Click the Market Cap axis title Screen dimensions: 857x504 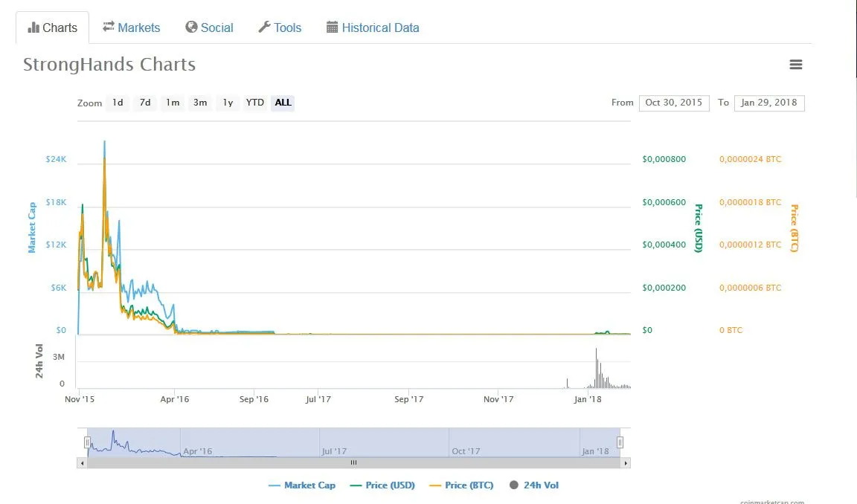click(32, 227)
